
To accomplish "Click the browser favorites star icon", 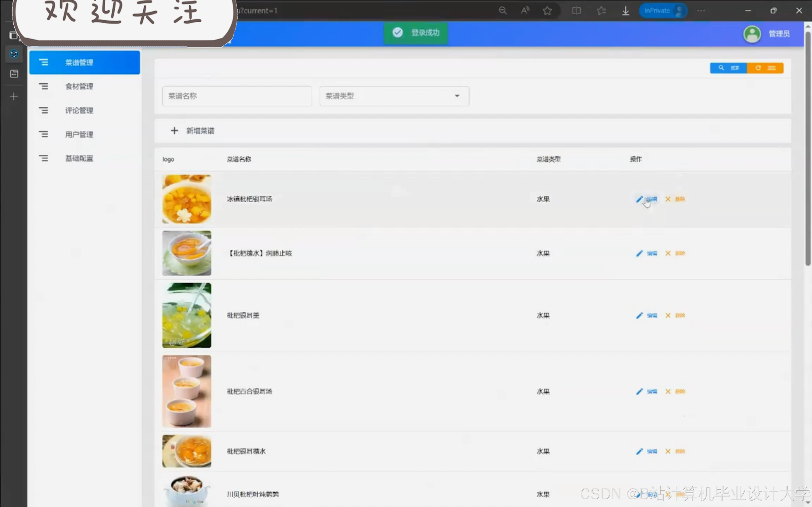I will (x=547, y=11).
